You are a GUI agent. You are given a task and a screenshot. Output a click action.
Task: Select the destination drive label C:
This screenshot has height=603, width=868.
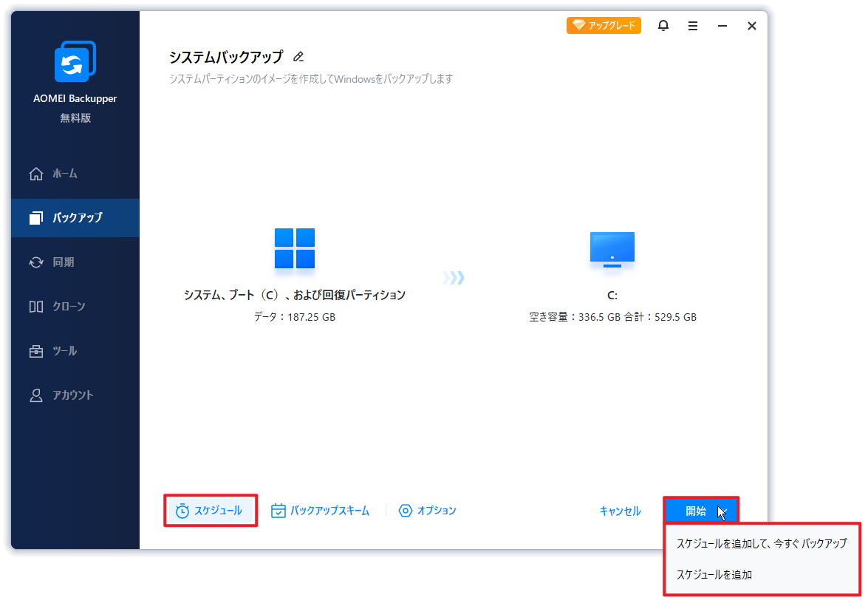click(x=612, y=296)
